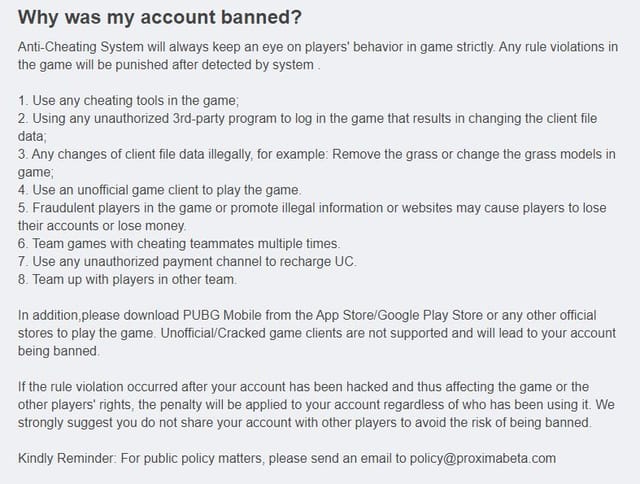This screenshot has height=484, width=640.
Task: Click rule 3 about removing the grass
Action: 317,163
